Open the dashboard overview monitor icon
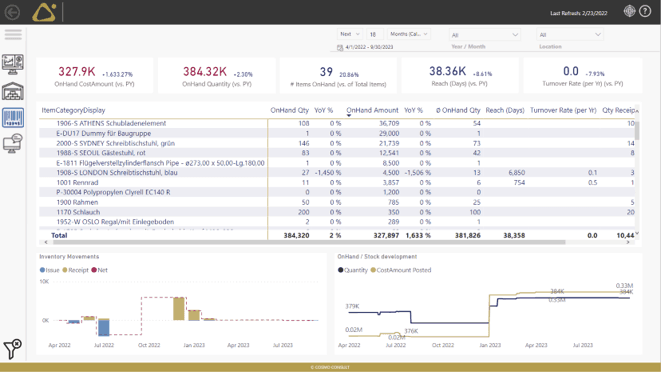The height and width of the screenshot is (372, 661). pos(13,64)
